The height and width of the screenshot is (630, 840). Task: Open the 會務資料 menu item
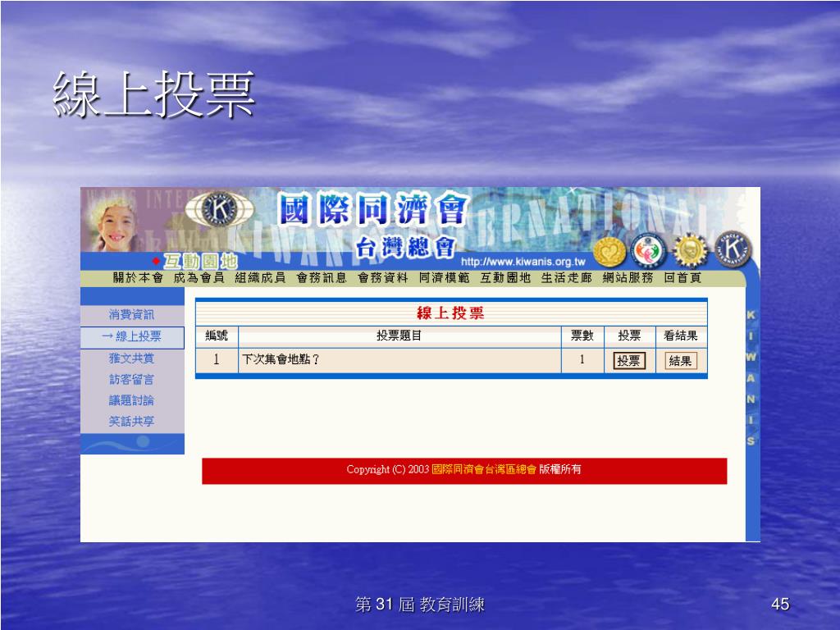[x=382, y=277]
